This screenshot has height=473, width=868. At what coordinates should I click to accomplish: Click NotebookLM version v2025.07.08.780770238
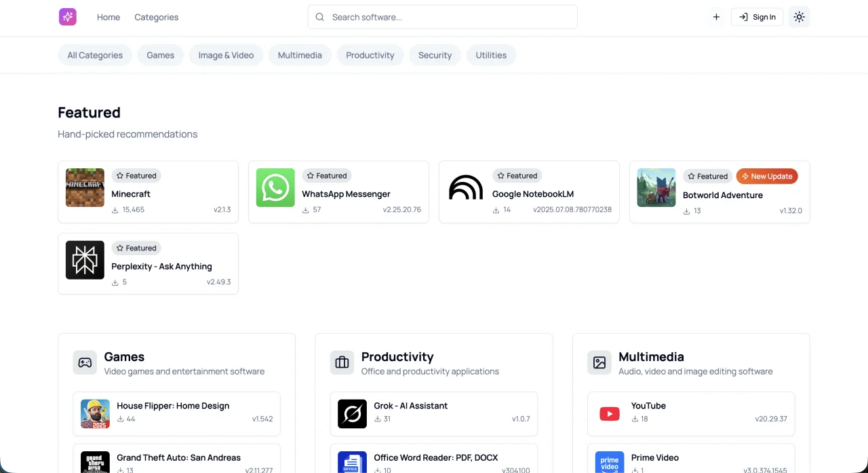tap(572, 210)
